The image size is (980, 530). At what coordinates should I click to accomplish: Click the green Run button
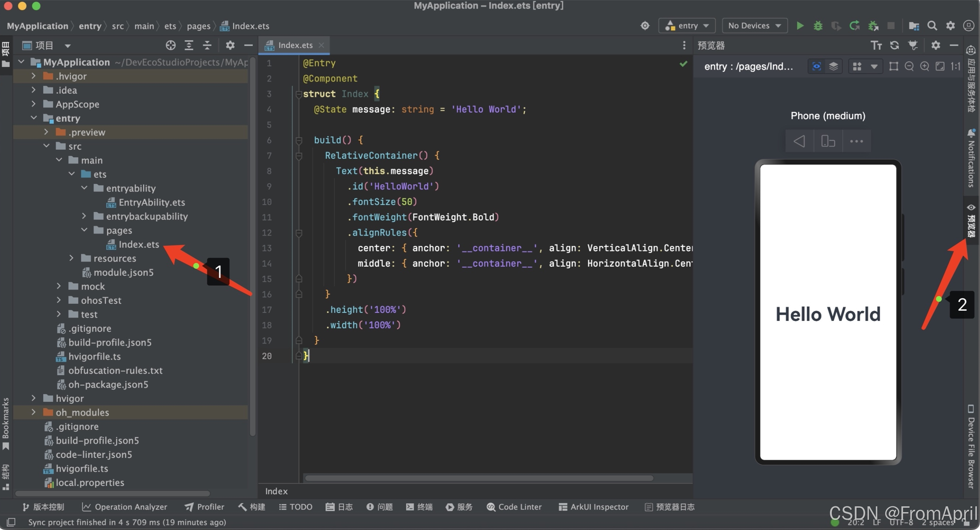800,25
